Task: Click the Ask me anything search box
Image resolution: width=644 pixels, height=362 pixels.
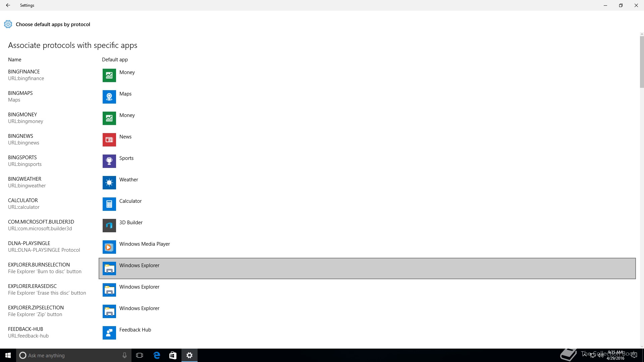Action: pyautogui.click(x=73, y=355)
